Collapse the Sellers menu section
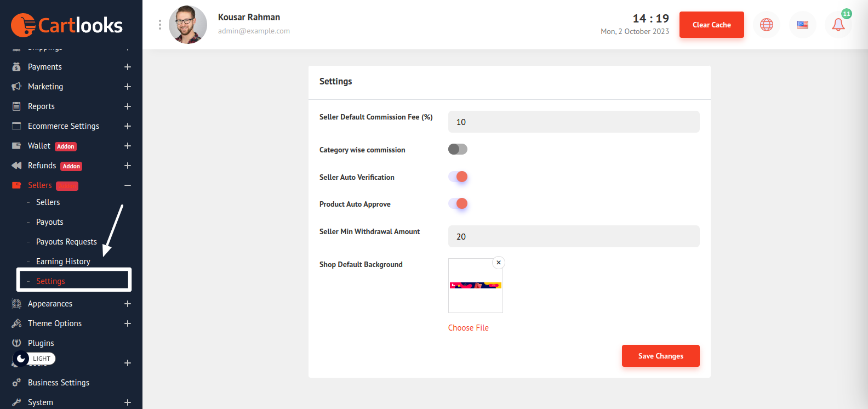 pos(127,185)
